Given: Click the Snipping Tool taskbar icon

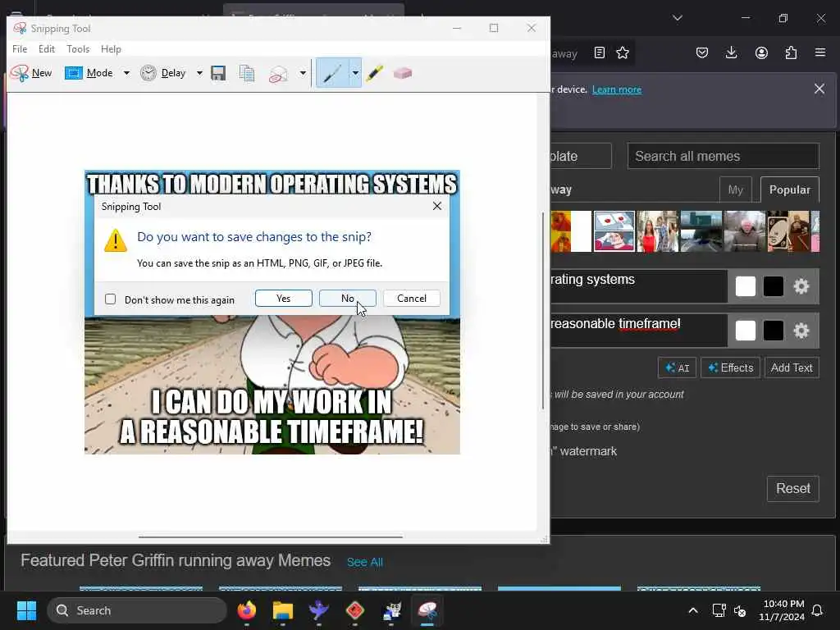Looking at the screenshot, I should click(x=427, y=610).
